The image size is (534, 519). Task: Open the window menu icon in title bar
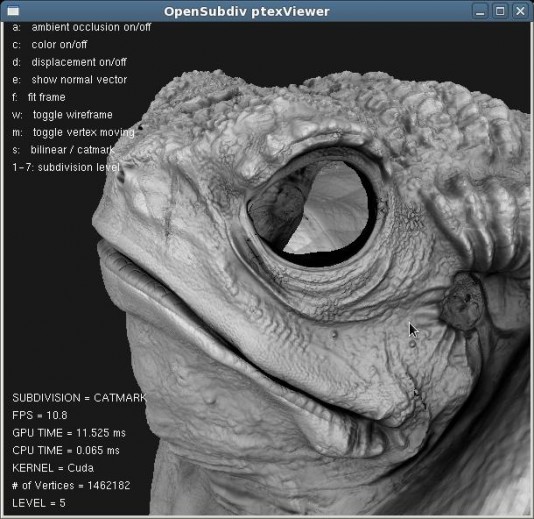pos(13,11)
